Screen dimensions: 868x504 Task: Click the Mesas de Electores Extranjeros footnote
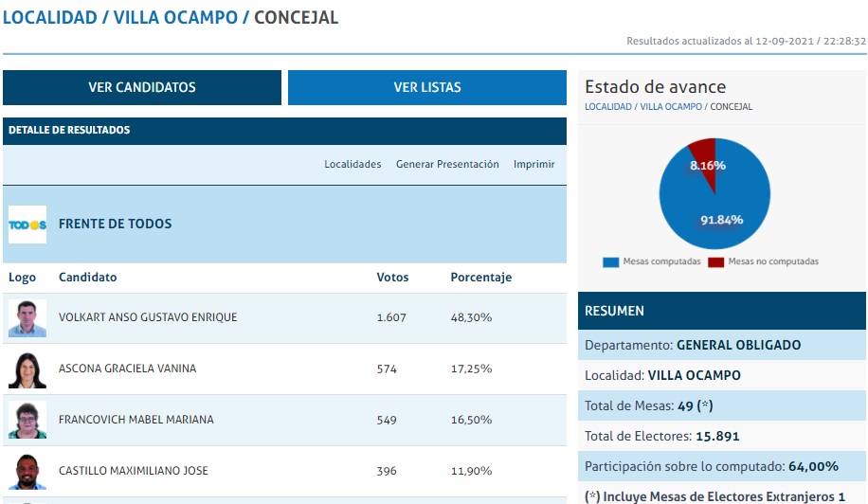coord(714,496)
